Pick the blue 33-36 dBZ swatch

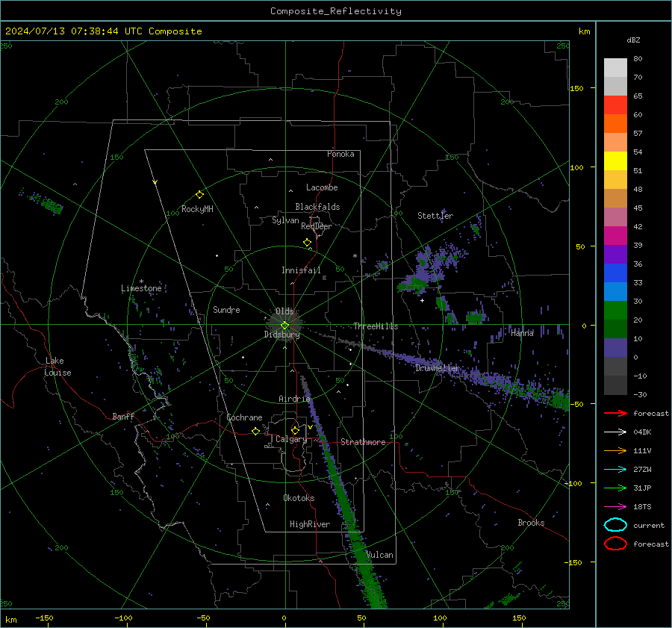[x=615, y=273]
